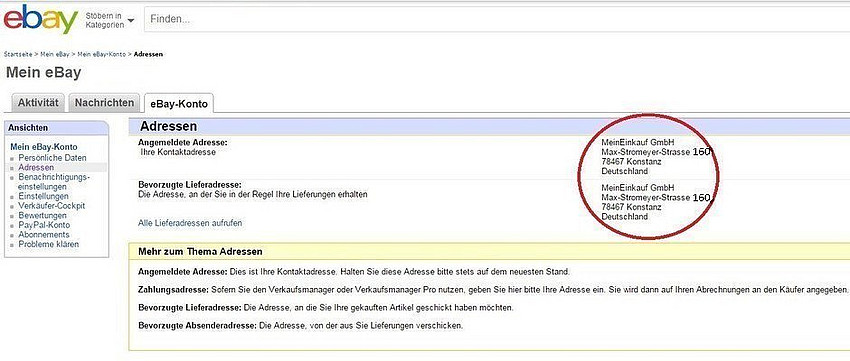The height and width of the screenshot is (361, 850).
Task: Click the current Adressen breadcrumb text
Action: click(x=148, y=54)
